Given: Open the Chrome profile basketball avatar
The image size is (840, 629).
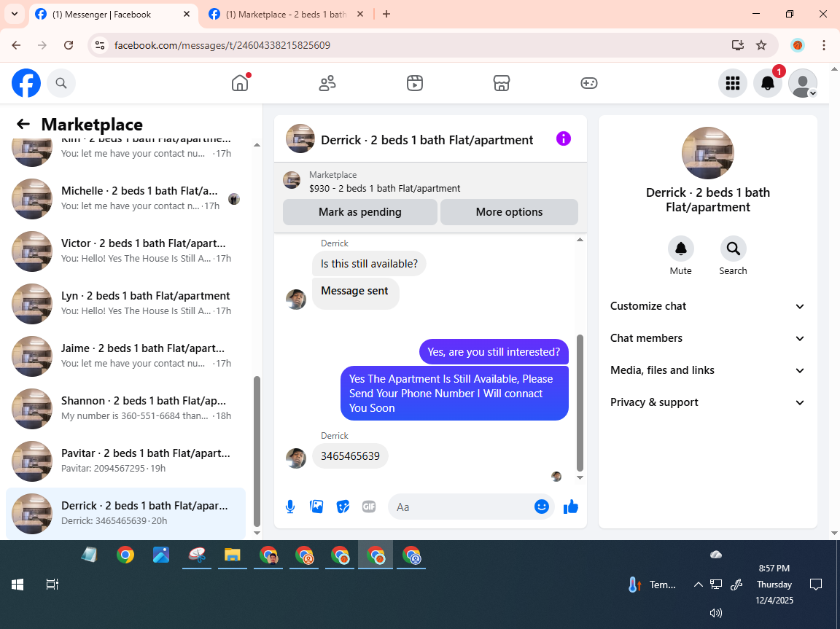Looking at the screenshot, I should coord(798,45).
